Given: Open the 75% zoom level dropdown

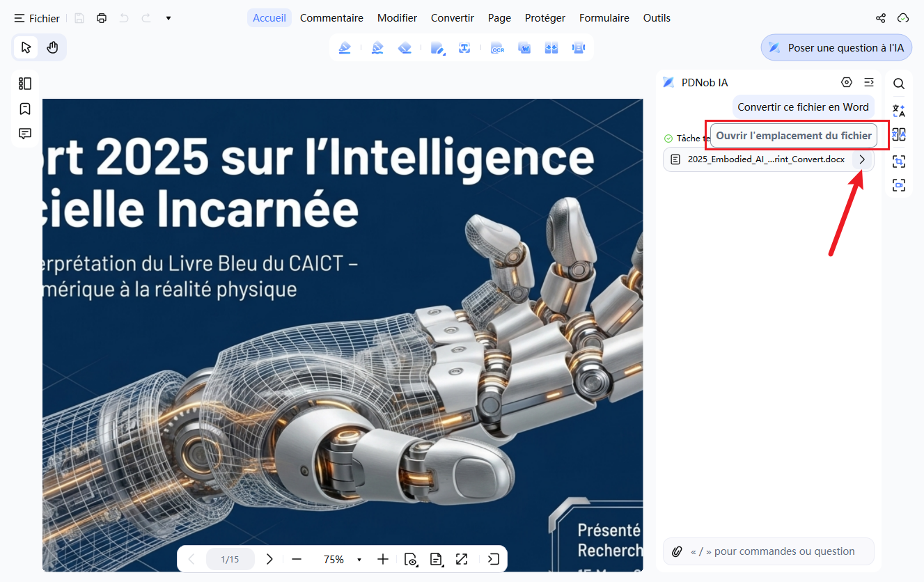Looking at the screenshot, I should pyautogui.click(x=359, y=560).
